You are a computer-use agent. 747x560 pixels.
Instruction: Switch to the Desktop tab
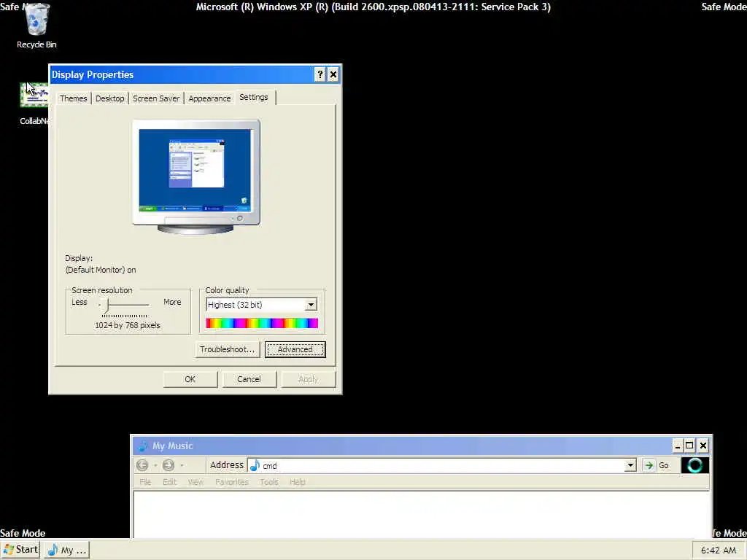[109, 98]
